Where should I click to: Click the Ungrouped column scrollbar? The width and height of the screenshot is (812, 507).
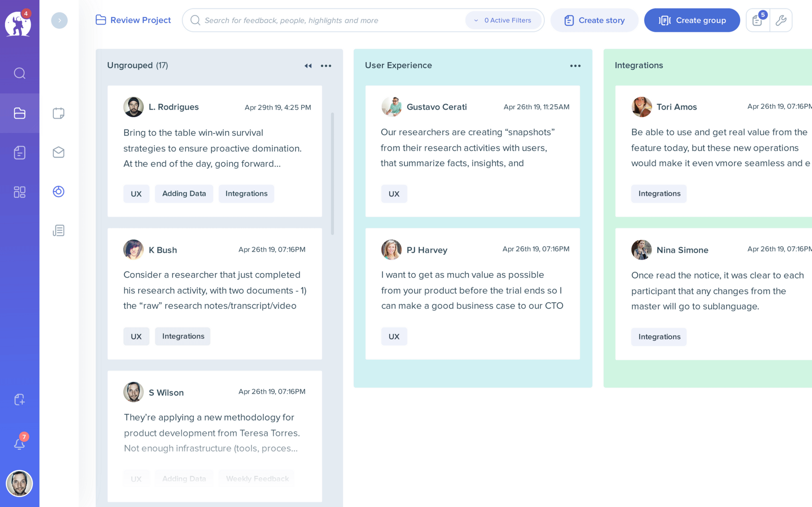tap(332, 174)
